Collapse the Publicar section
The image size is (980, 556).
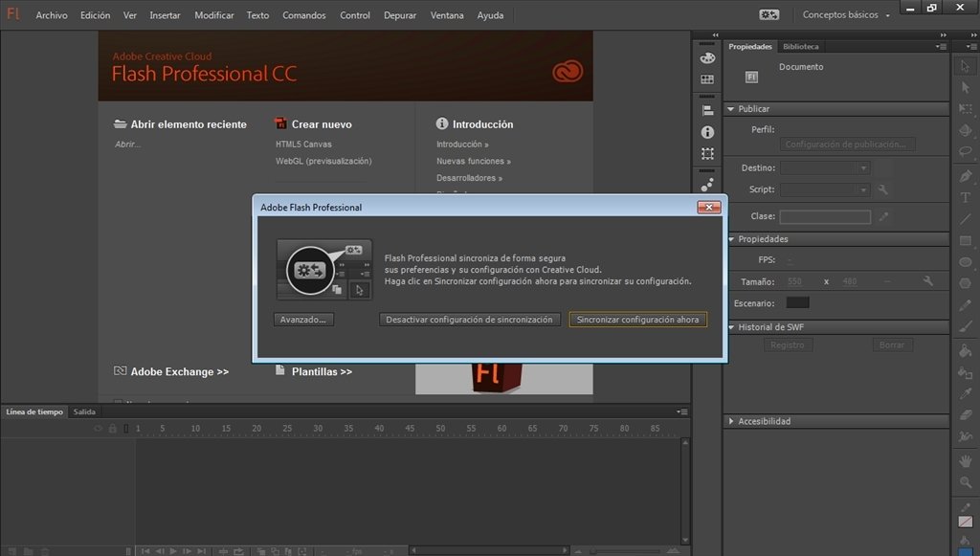[x=730, y=109]
